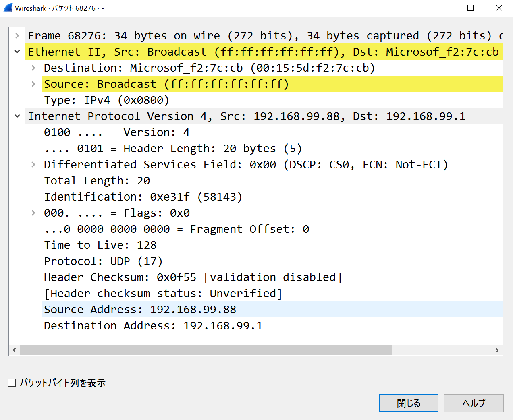Click the horizontal scrollbar left arrow
This screenshot has height=420, width=513.
[15, 350]
